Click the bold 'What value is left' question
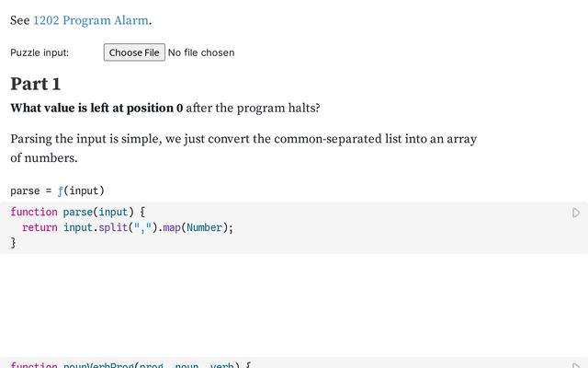The width and height of the screenshot is (588, 368). (x=96, y=108)
